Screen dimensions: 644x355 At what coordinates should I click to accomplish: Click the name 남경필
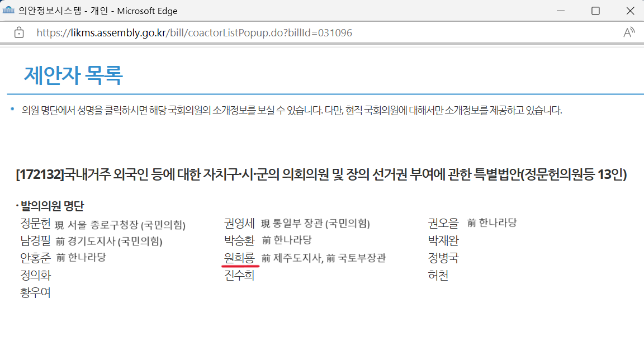35,241
